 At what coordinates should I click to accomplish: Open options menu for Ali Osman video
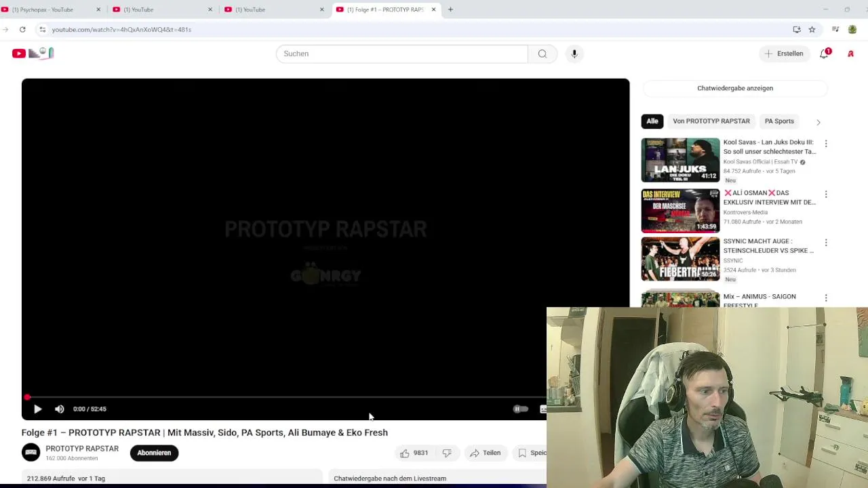pyautogui.click(x=826, y=195)
